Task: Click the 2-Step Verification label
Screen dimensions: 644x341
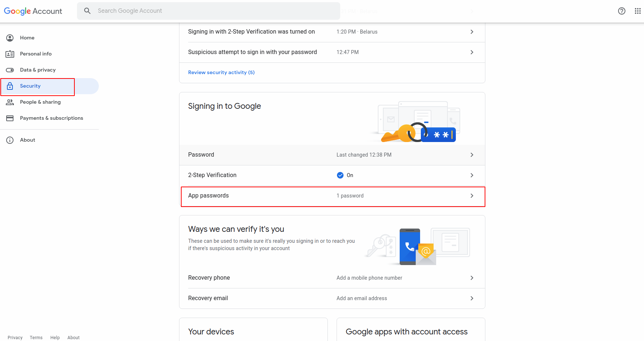Action: click(212, 175)
